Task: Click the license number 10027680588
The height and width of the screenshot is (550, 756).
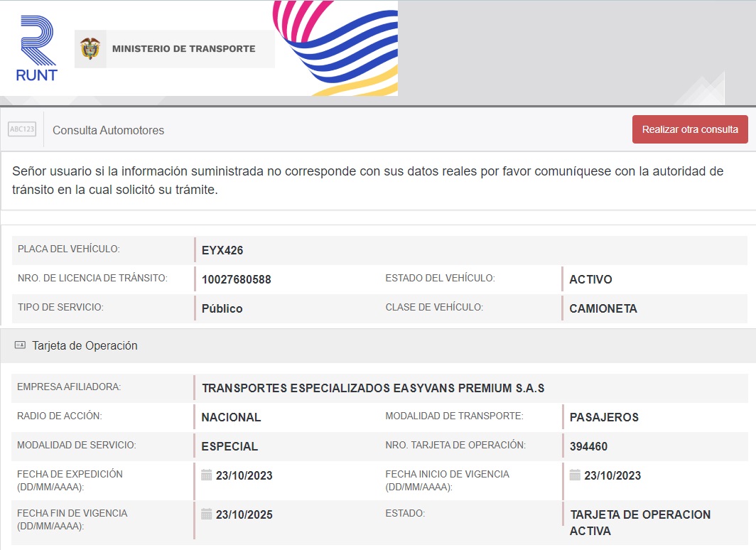Action: (x=236, y=279)
